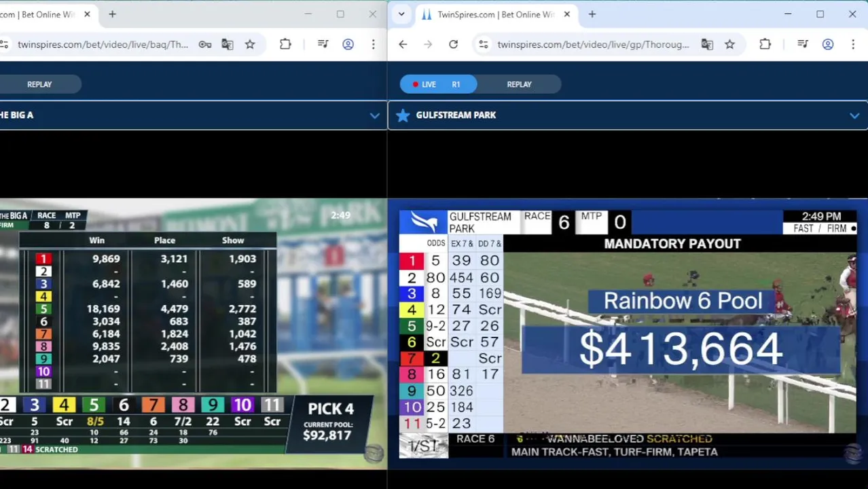Switch to LIVE R1 video feed
This screenshot has width=868, height=489.
point(438,84)
